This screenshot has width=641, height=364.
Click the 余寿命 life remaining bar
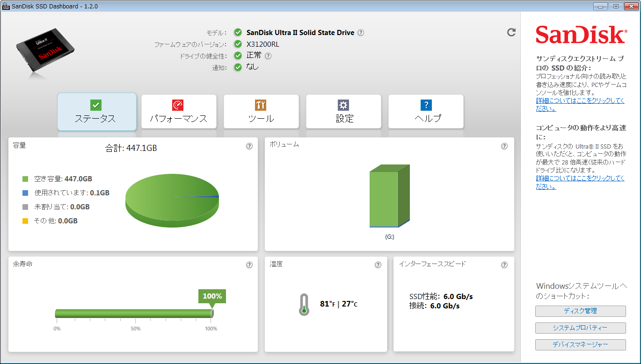pos(134,314)
